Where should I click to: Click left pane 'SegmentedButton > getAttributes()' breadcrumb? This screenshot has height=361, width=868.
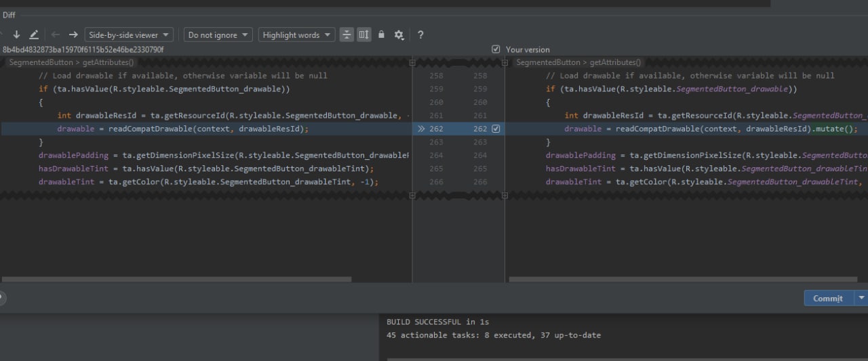71,62
